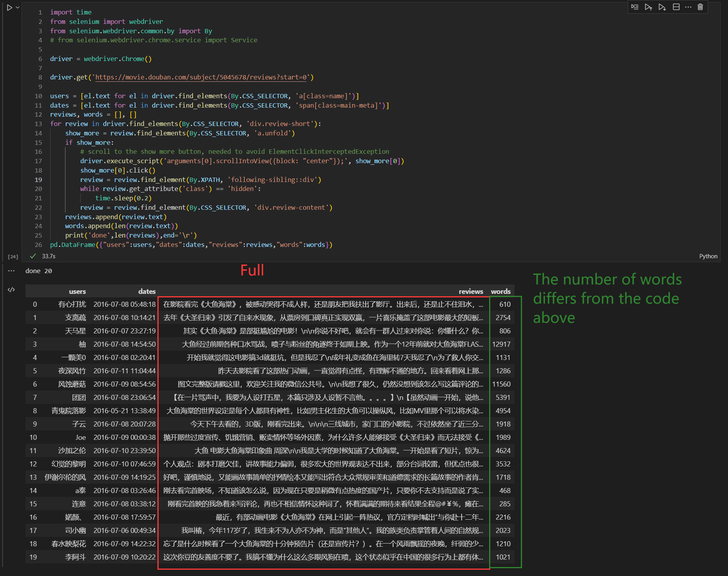Execute cell and below from toolbar

662,7
